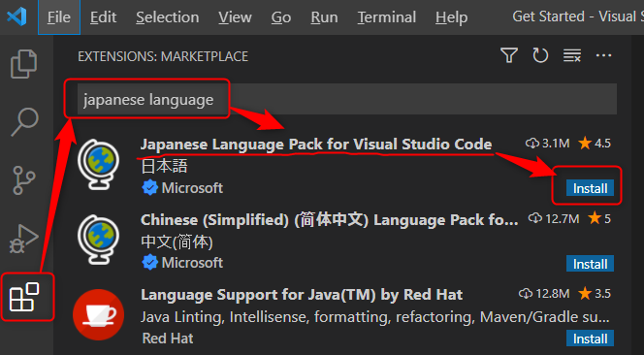
Task: Open Chinese (Simplified) Language Pack entry title
Action: click(x=330, y=220)
